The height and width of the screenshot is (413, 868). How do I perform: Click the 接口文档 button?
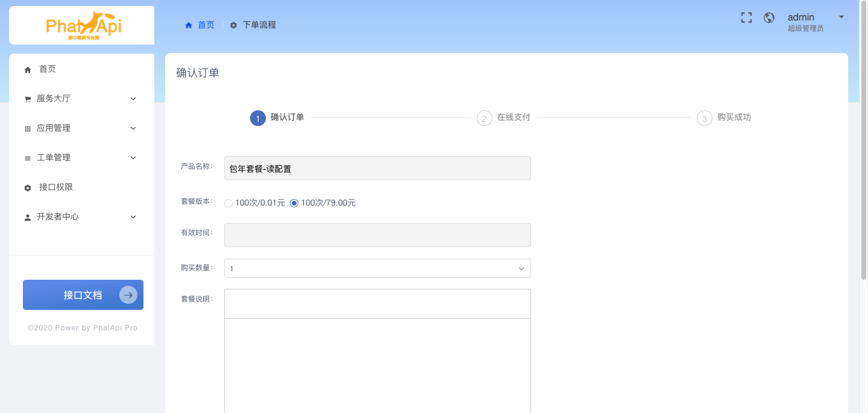click(83, 295)
